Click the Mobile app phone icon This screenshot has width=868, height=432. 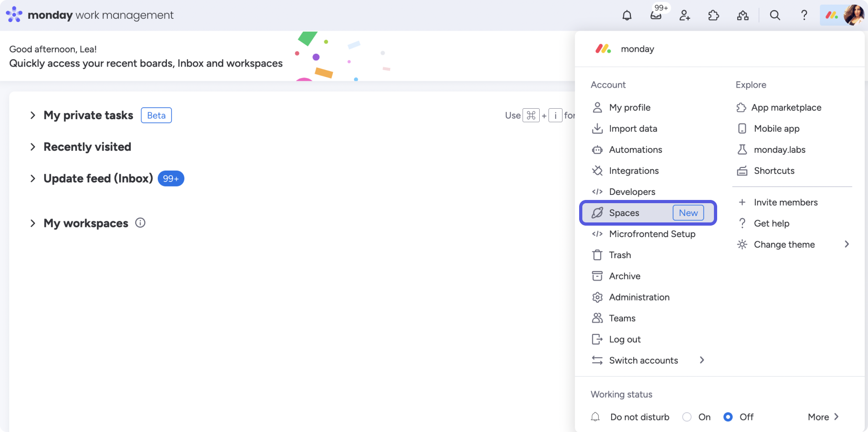[x=742, y=128]
